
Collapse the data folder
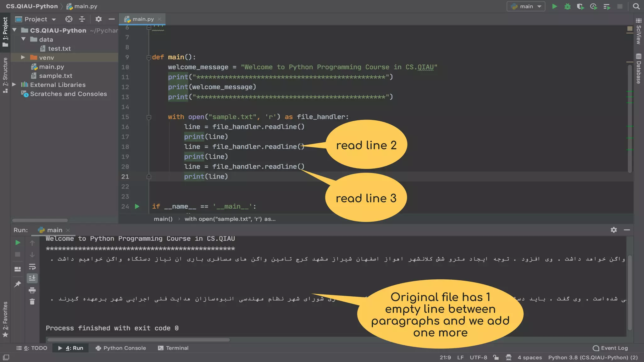coord(23,39)
